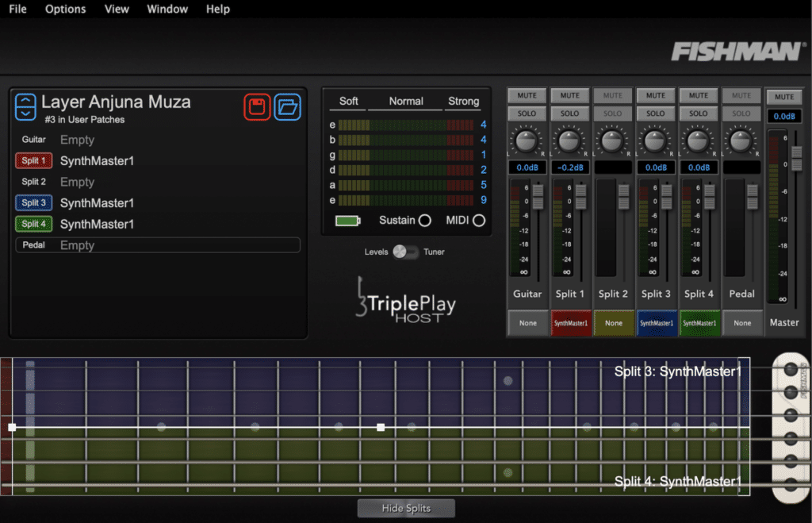Mute the Master channel
Viewport: 812px width, 523px height.
[784, 96]
